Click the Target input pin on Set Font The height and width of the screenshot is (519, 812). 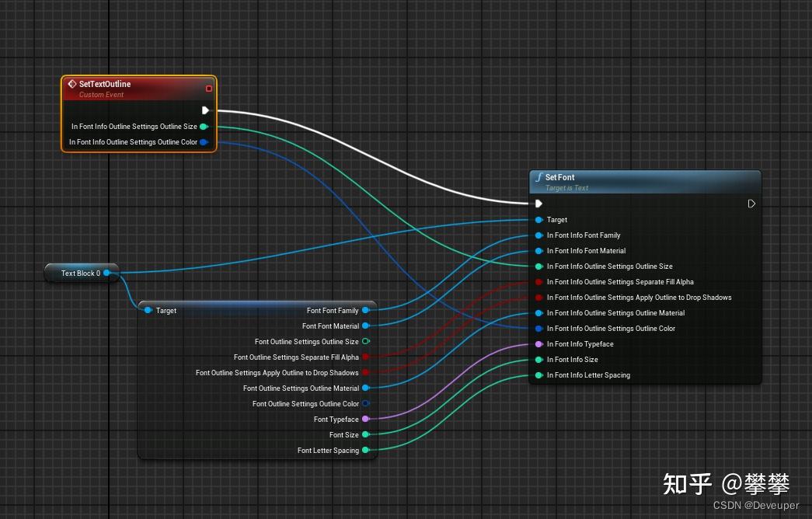tap(538, 219)
